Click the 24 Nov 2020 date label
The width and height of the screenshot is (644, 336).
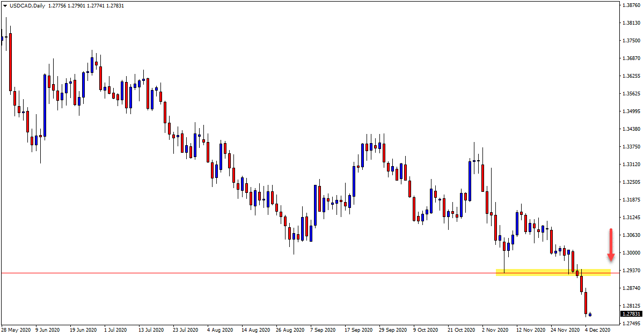pyautogui.click(x=565, y=330)
